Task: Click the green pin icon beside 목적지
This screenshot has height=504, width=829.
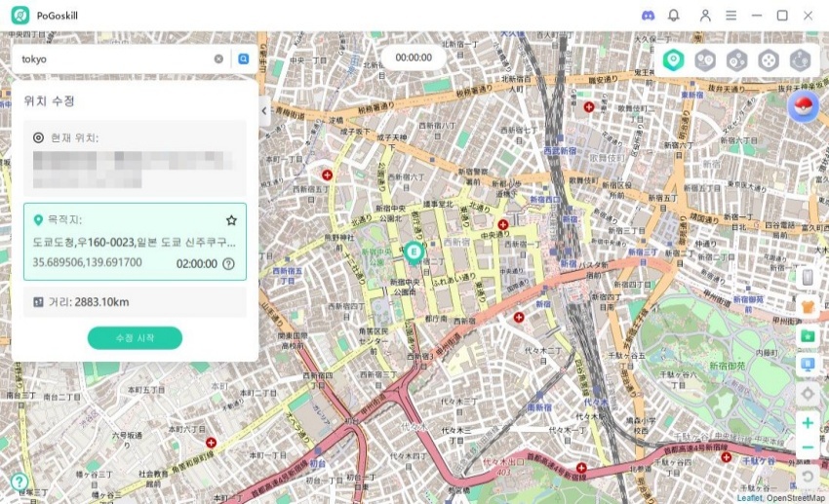Action: pos(38,220)
